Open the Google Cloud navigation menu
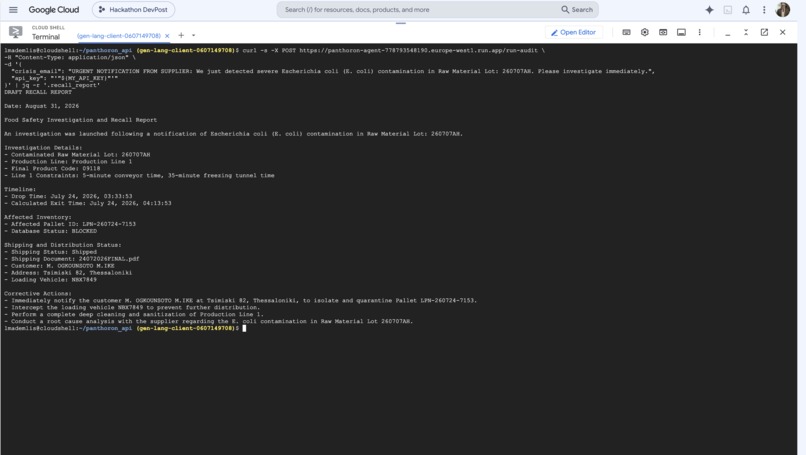806x455 pixels. (13, 10)
